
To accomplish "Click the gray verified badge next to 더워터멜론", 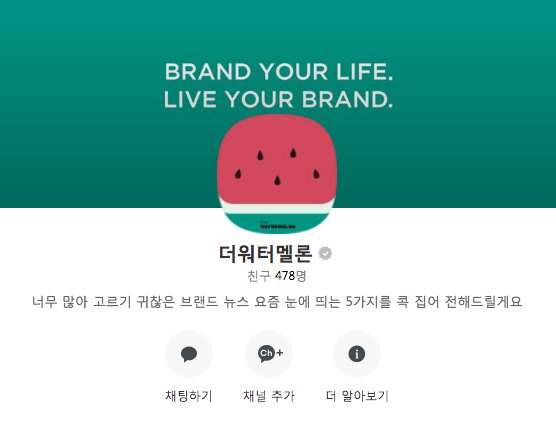I will click(325, 253).
